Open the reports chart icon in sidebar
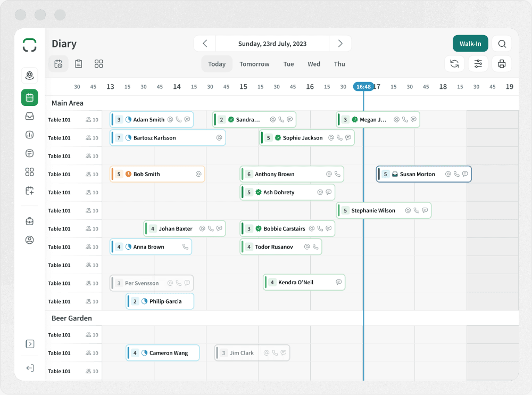 coord(30,135)
